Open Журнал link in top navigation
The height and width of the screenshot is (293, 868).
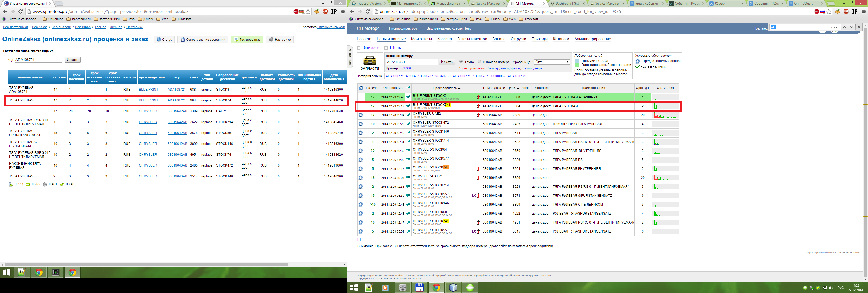coord(116,27)
